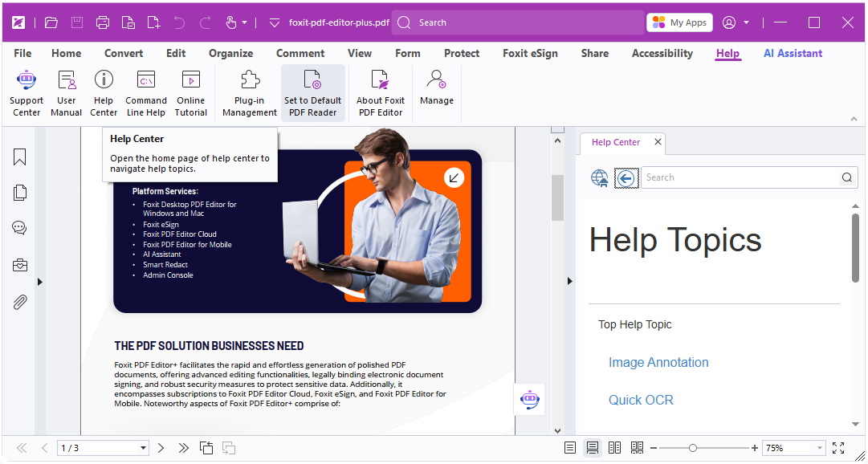Open the Attachments paperclip panel
The image size is (868, 464).
coord(20,302)
